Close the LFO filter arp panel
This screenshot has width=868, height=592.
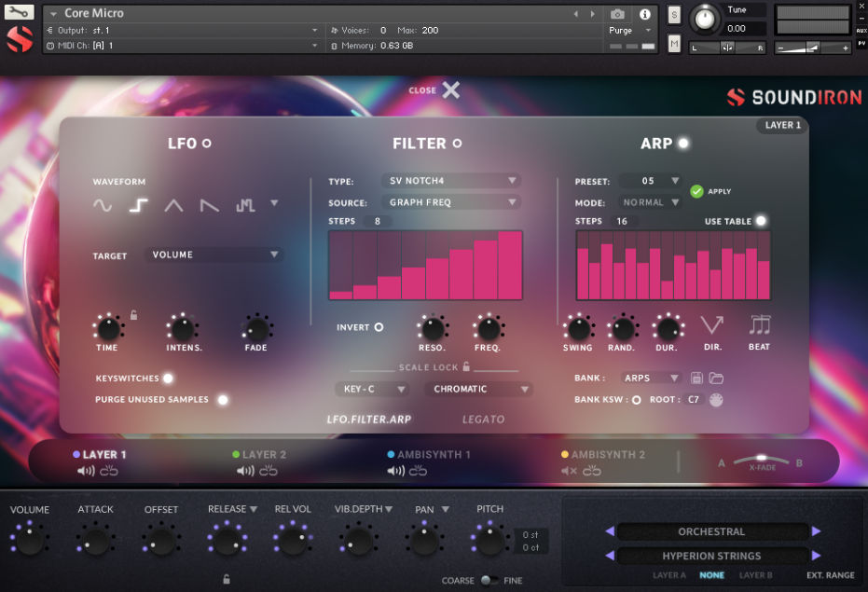(x=450, y=90)
